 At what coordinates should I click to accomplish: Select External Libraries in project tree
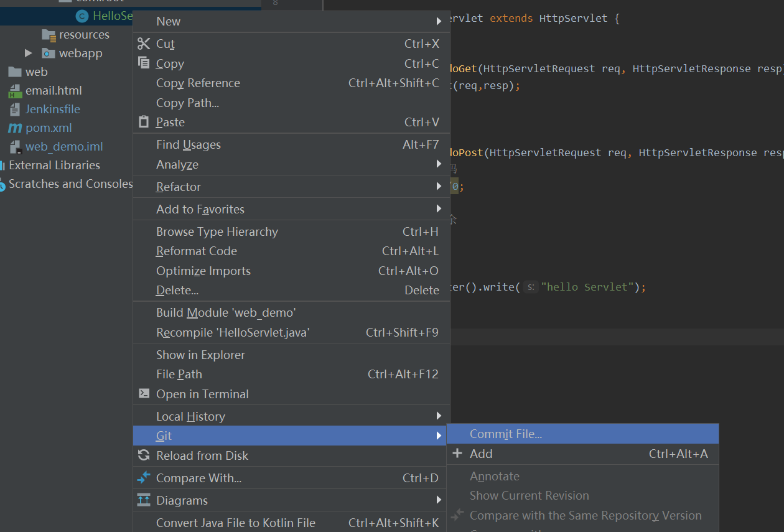coord(54,166)
